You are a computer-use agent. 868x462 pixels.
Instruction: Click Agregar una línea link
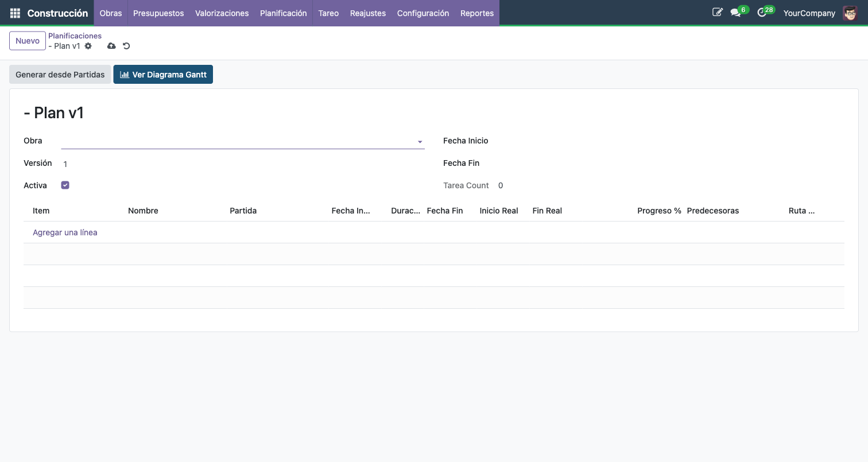65,232
